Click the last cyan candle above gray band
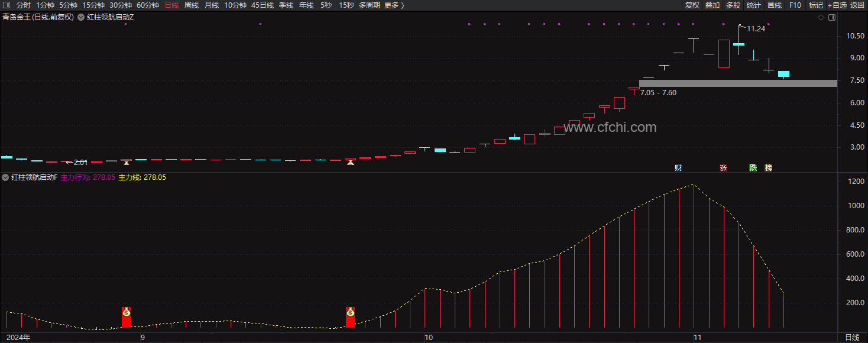The image size is (868, 343). [x=783, y=74]
